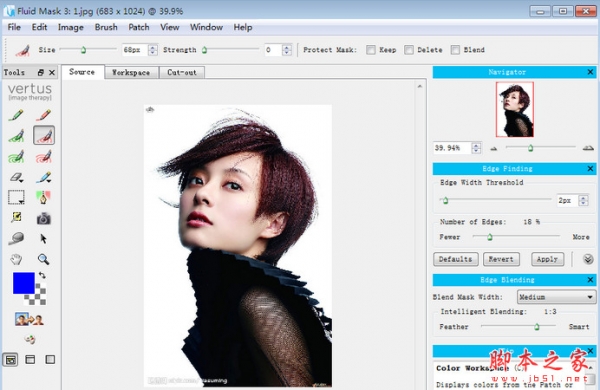Select the yellow patch properties tool

point(16,217)
